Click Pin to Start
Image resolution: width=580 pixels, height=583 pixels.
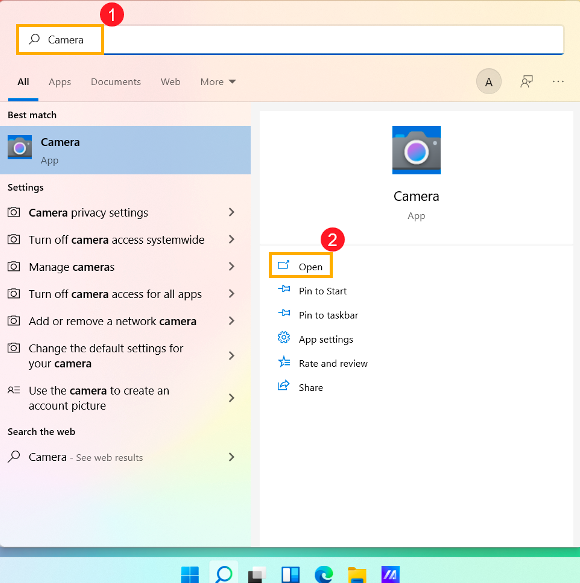coord(322,291)
